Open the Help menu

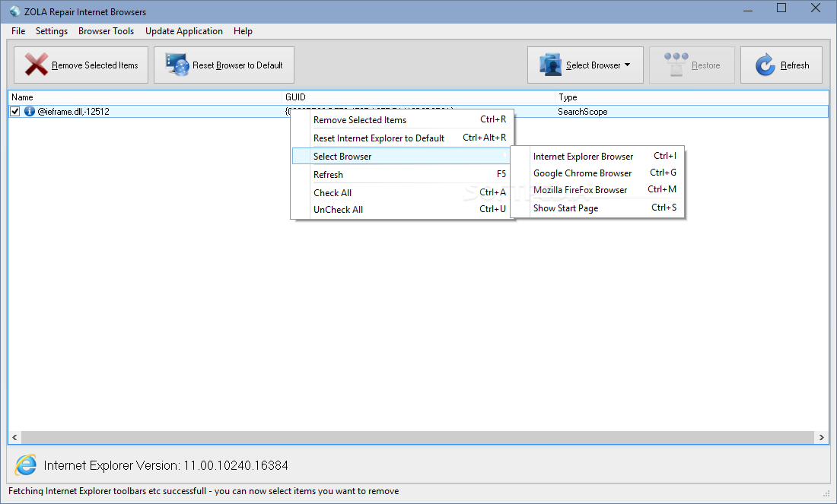point(243,31)
